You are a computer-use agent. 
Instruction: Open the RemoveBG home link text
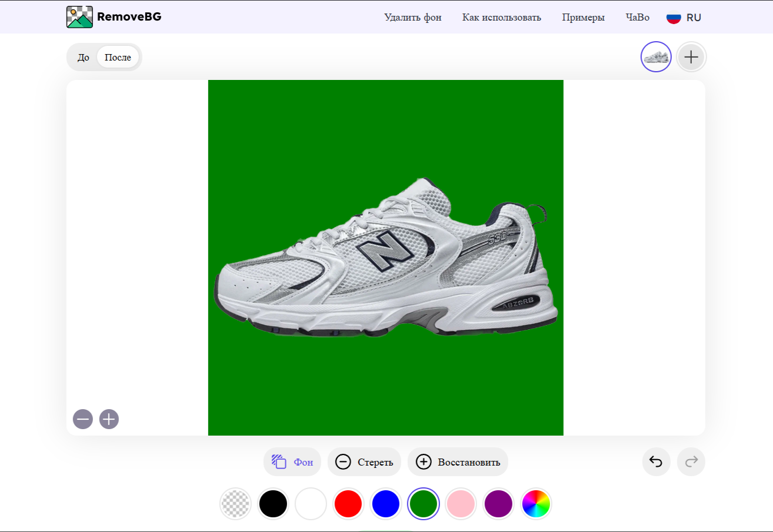click(x=129, y=17)
